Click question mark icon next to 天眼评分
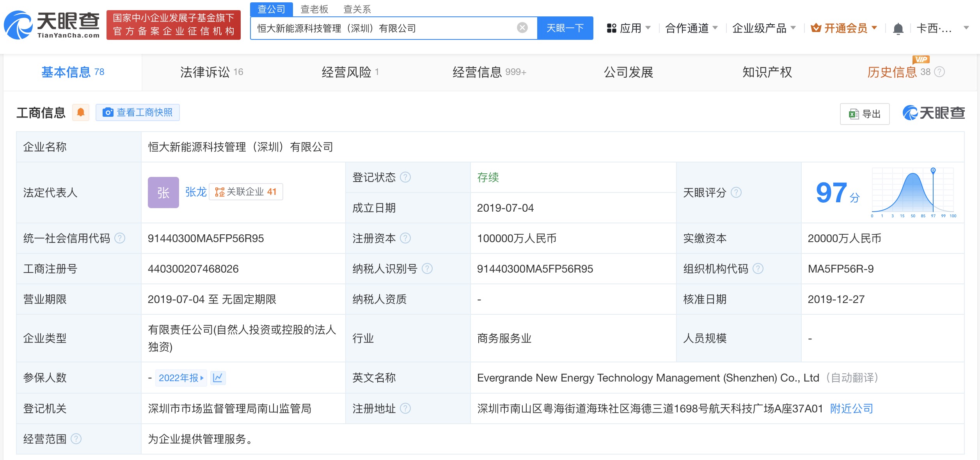This screenshot has height=460, width=980. tap(736, 193)
